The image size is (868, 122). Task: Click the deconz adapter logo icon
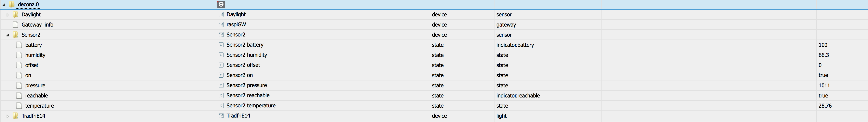click(x=221, y=4)
